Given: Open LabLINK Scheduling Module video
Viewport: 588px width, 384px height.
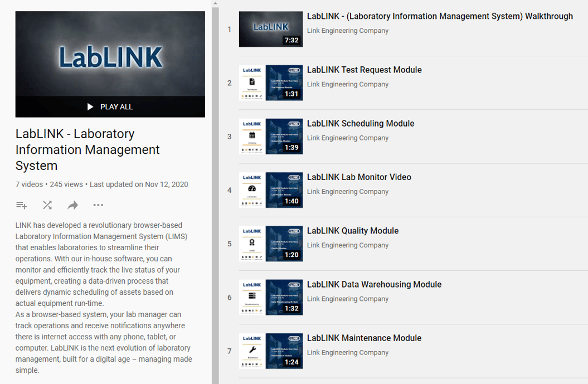Looking at the screenshot, I should (x=359, y=123).
